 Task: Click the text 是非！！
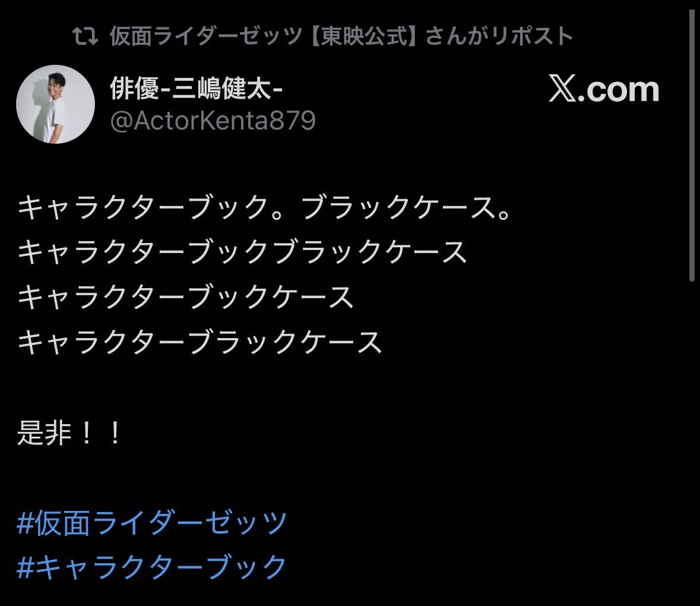pyautogui.click(x=69, y=433)
